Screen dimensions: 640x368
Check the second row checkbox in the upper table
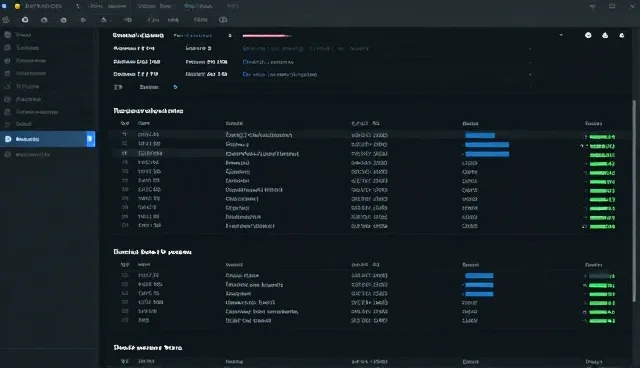coord(124,144)
